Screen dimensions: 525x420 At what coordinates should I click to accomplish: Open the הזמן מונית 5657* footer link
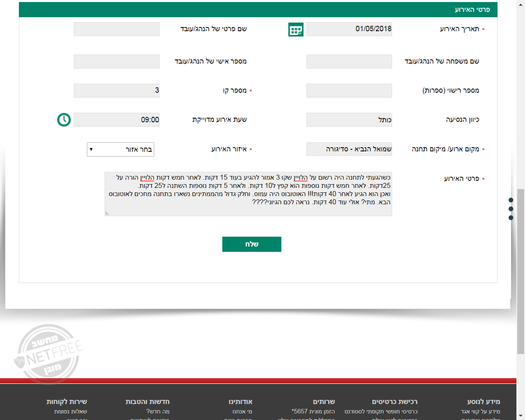pyautogui.click(x=313, y=411)
